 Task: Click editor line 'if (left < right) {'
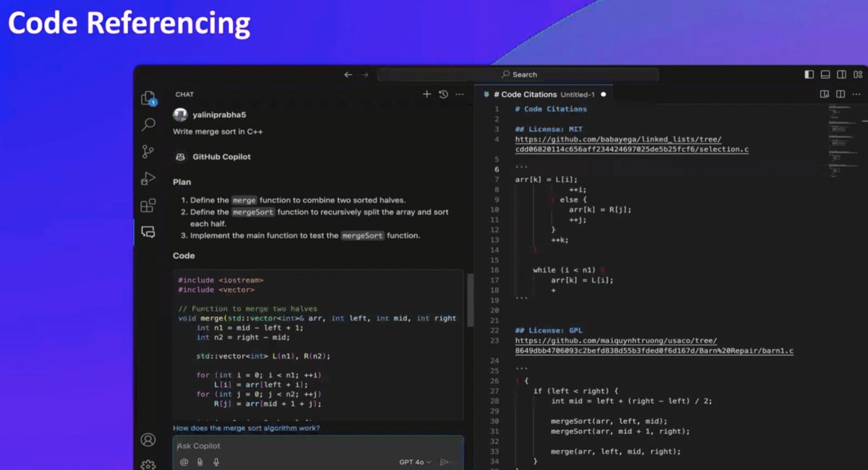[576, 391]
